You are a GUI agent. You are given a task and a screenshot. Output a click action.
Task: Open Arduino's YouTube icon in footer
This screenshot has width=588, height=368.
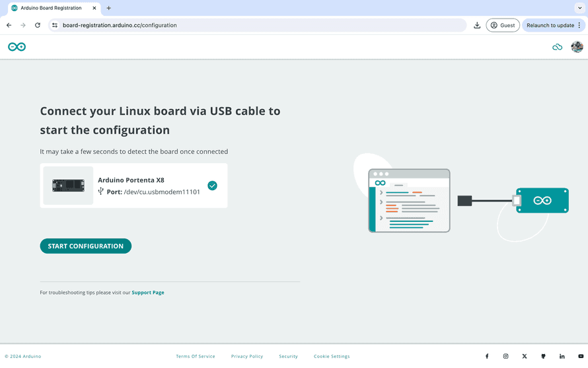pos(581,356)
